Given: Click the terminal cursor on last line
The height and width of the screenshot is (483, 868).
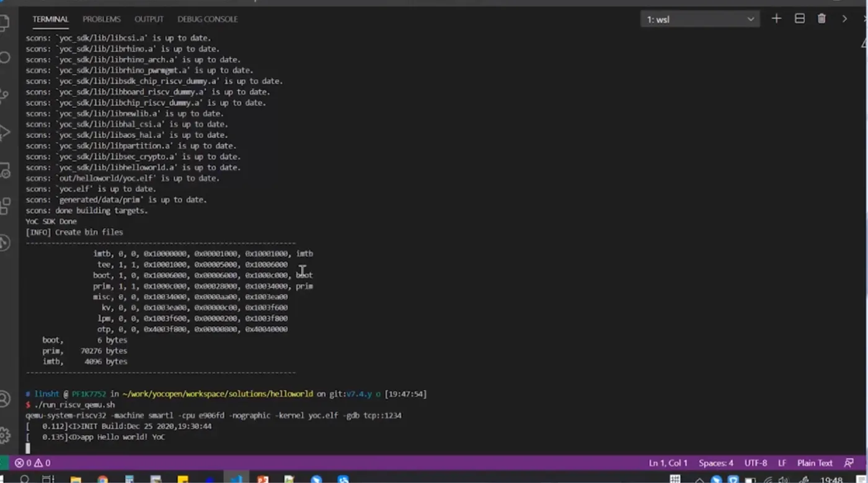Looking at the screenshot, I should (28, 448).
